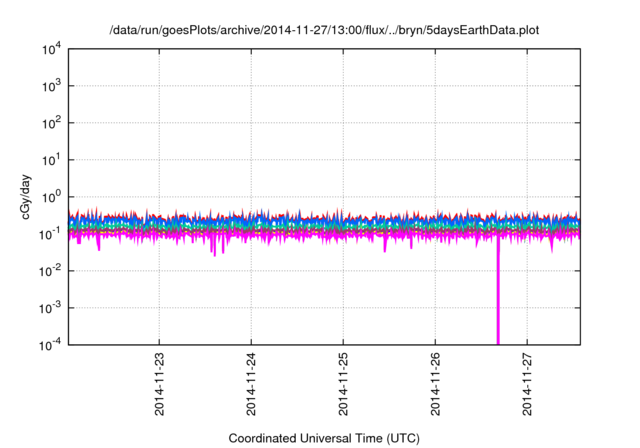Click the '2014-11-27' date tick label
The height and width of the screenshot is (448, 640).
point(527,384)
